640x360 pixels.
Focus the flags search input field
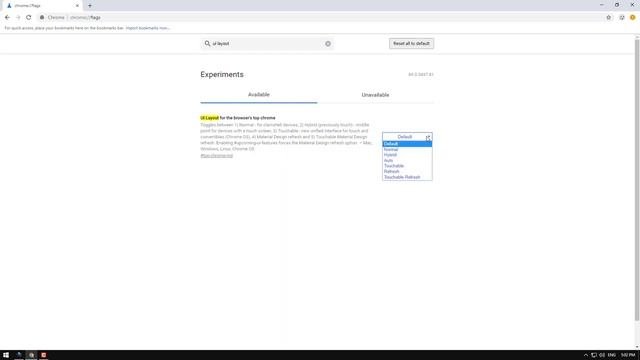tap(267, 43)
